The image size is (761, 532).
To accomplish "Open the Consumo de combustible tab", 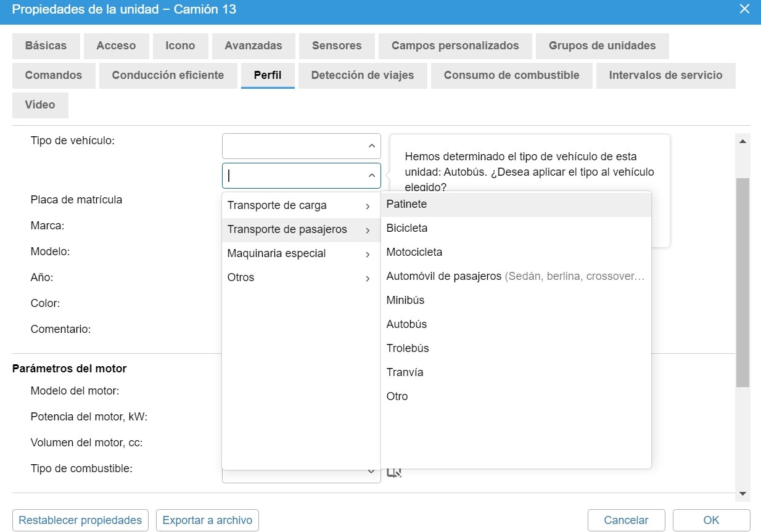I will [511, 75].
